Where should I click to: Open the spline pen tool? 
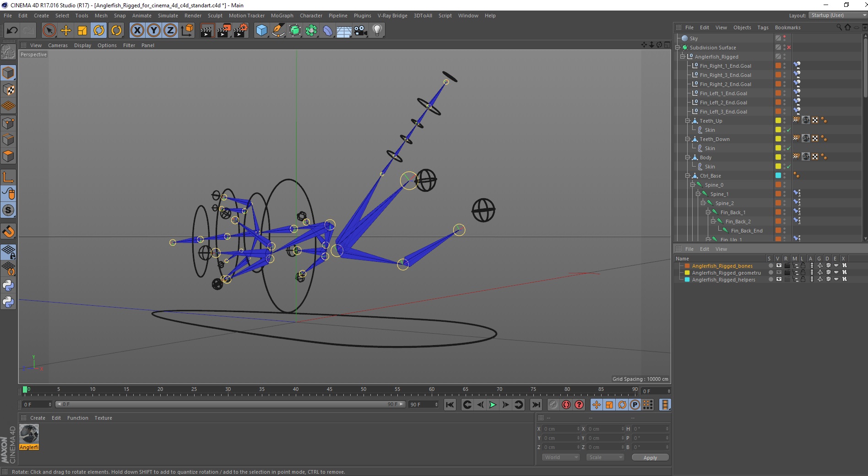(278, 31)
